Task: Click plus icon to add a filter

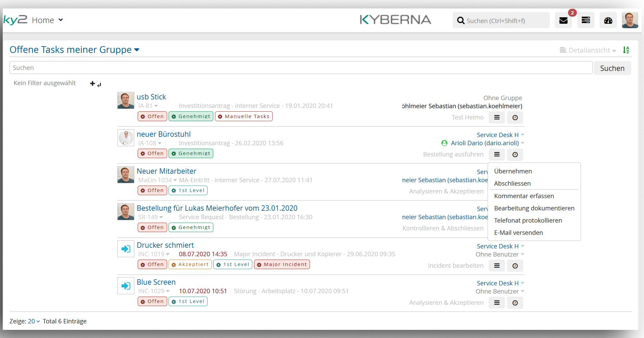Action: click(92, 83)
